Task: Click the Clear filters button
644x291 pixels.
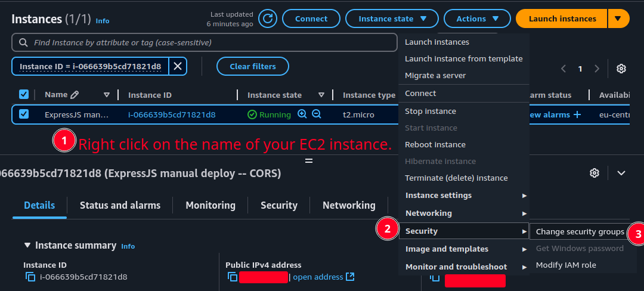Action: coord(253,67)
